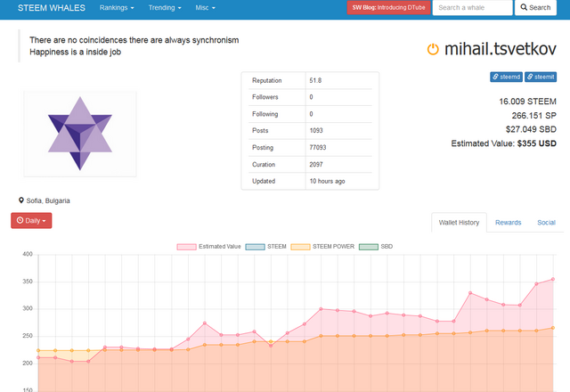This screenshot has width=570, height=392.
Task: Click the orange power icon by username
Action: tap(433, 49)
